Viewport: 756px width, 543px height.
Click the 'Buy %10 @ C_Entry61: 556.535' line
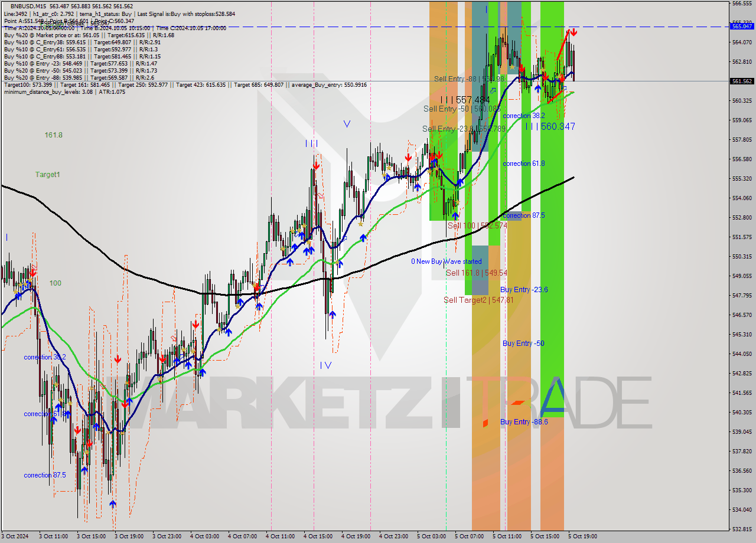[x=80, y=49]
